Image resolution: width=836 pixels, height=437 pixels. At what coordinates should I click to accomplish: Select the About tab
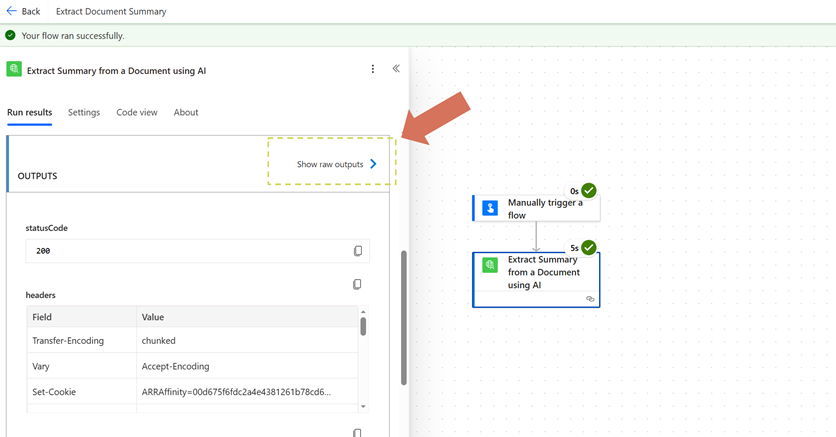pyautogui.click(x=186, y=112)
